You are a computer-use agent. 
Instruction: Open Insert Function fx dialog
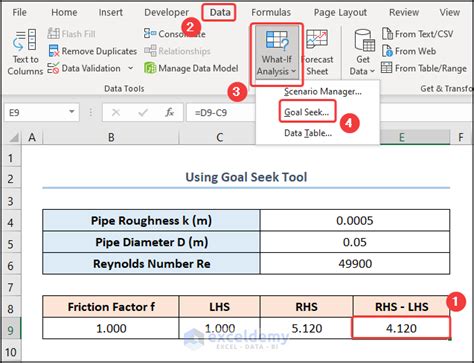[169, 113]
